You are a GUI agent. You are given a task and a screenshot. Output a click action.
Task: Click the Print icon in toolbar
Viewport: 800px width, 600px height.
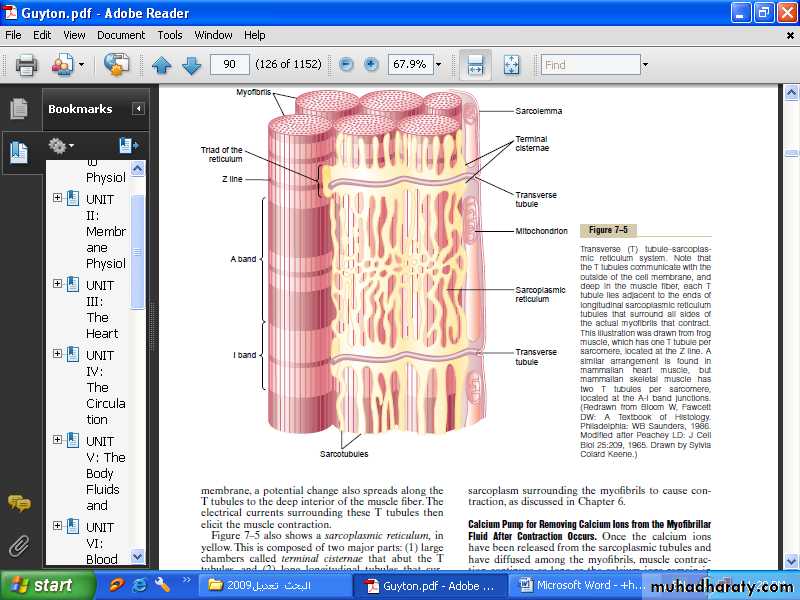tap(26, 65)
